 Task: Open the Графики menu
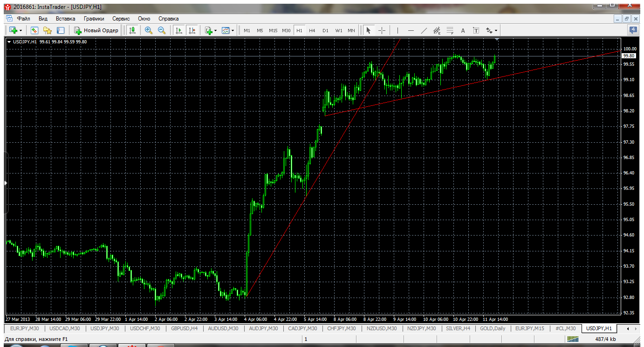tap(94, 19)
